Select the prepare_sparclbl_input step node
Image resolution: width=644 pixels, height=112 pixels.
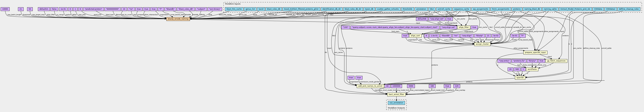[535, 52]
